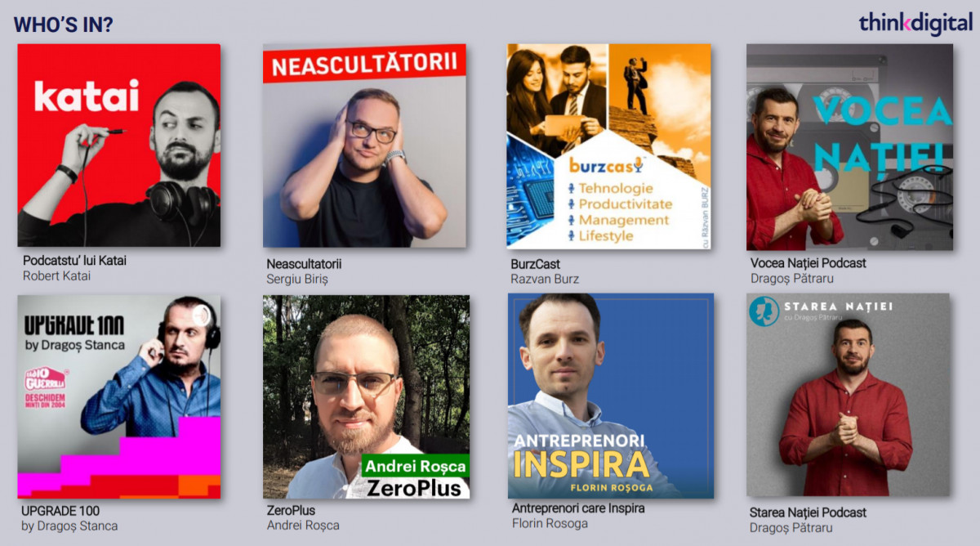Click the Radio Guerrilla logo badge
Image resolution: width=980 pixels, height=546 pixels.
tap(47, 378)
